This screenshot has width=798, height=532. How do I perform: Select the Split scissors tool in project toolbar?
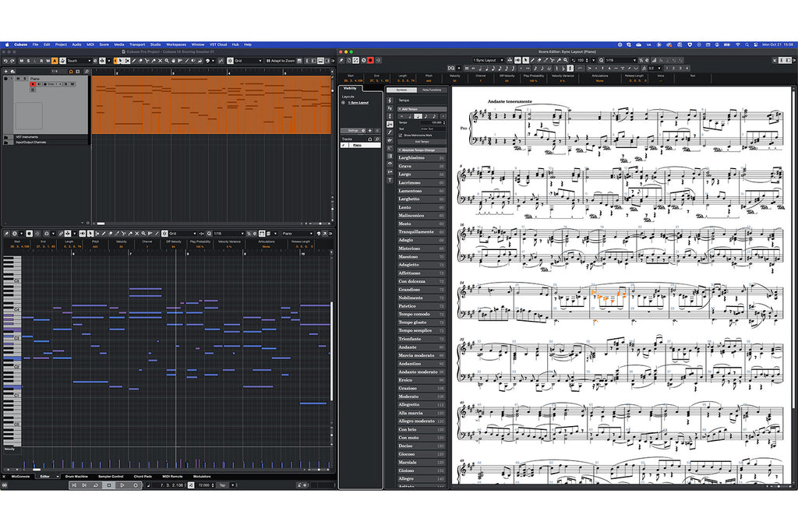point(147,61)
